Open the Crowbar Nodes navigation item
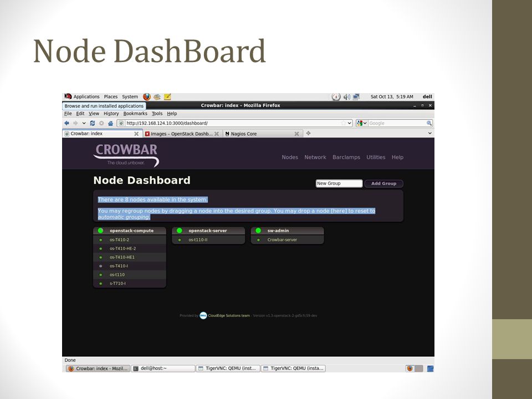The width and height of the screenshot is (532, 399). click(x=290, y=157)
